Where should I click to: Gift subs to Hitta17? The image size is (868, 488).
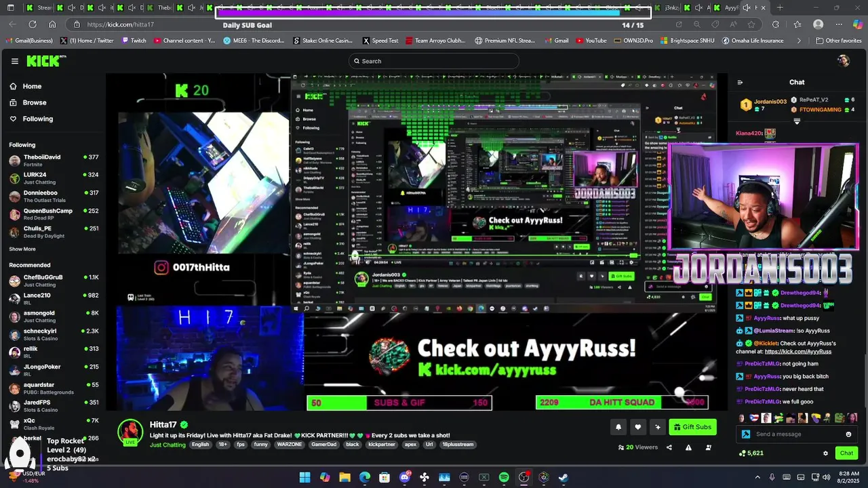pos(692,427)
